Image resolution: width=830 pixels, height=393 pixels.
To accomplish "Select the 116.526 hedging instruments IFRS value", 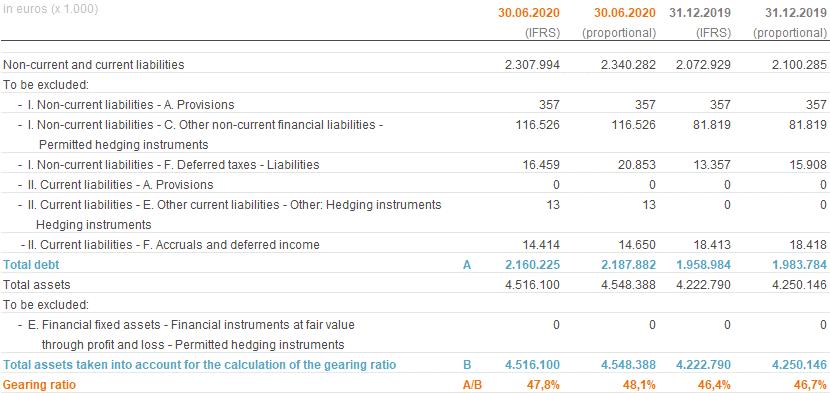I will pyautogui.click(x=537, y=125).
